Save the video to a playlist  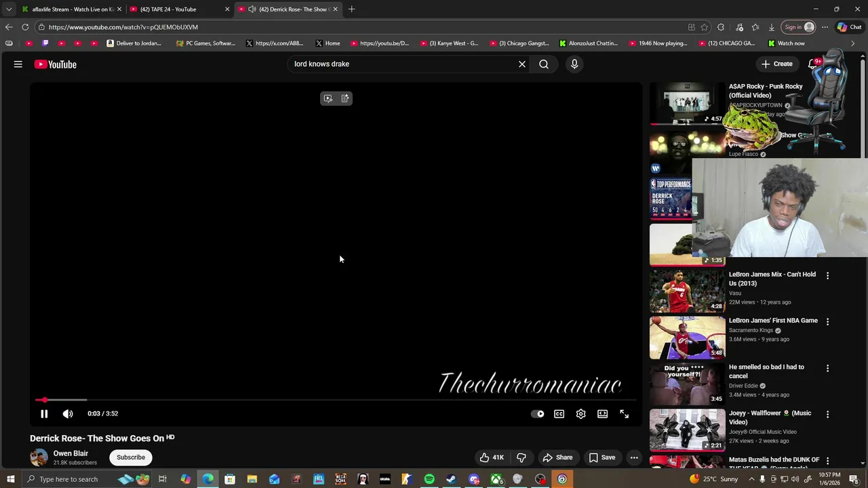point(602,457)
